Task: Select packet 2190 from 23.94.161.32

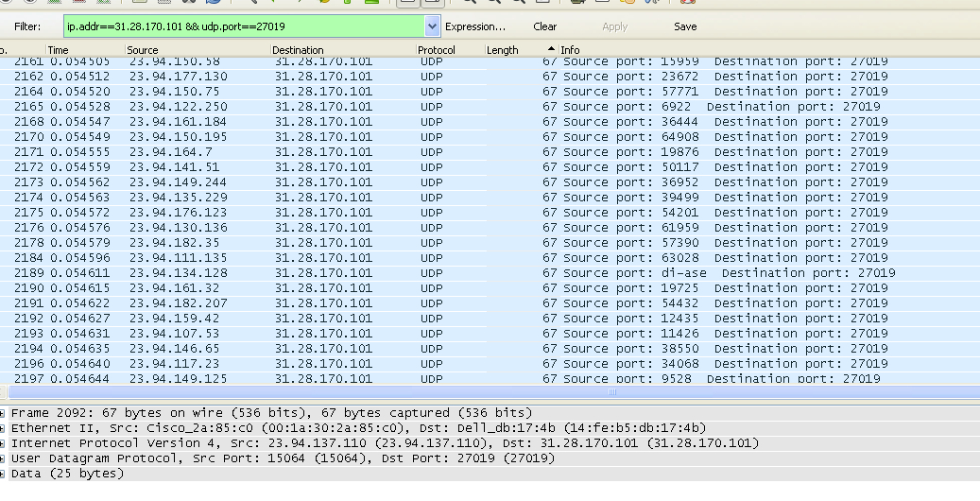Action: click(x=490, y=287)
